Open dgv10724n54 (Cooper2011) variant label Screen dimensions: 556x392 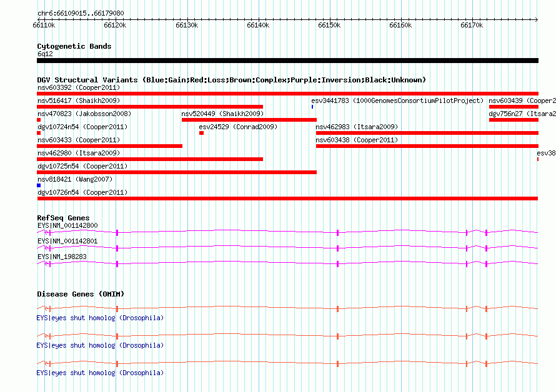coord(82,127)
